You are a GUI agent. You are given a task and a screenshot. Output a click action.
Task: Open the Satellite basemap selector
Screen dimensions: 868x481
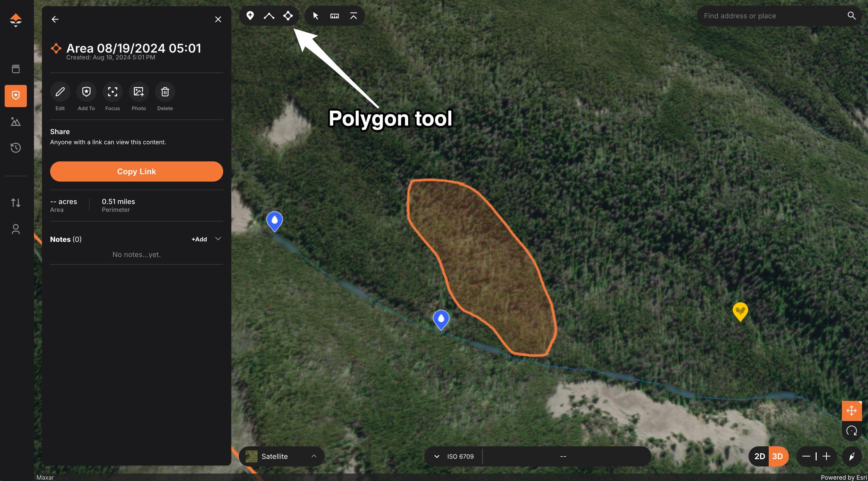click(x=282, y=456)
